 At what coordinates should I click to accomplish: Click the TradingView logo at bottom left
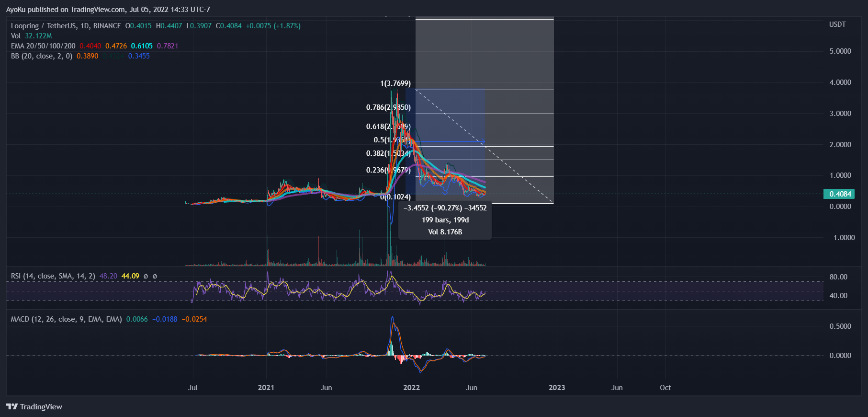[34, 406]
